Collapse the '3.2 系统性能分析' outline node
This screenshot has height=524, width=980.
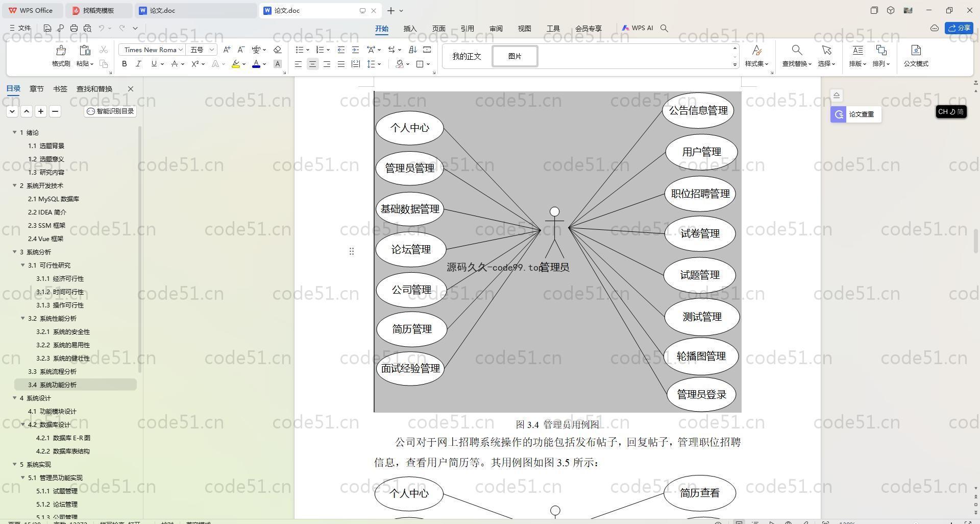coord(23,318)
